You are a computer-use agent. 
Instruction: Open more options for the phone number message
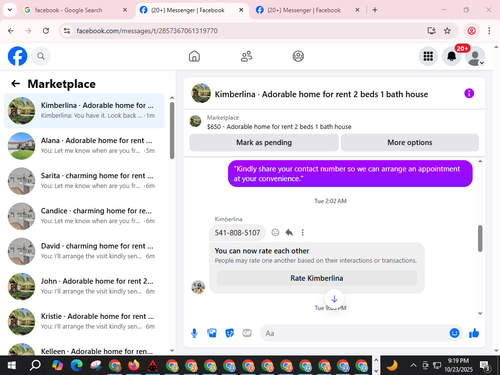[303, 232]
